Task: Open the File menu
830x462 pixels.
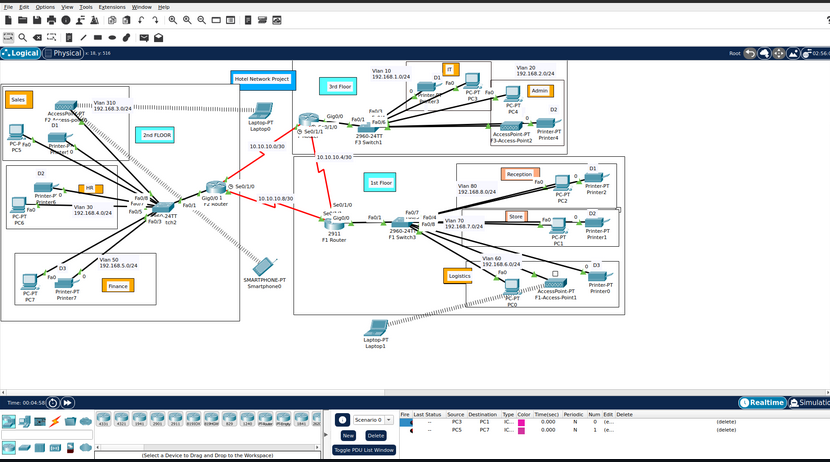Action: point(8,7)
